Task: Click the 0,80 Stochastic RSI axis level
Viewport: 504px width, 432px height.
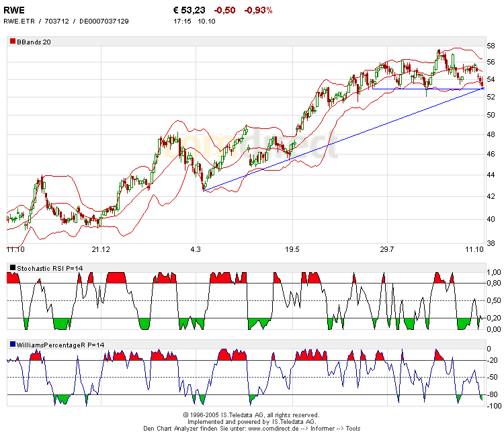Action: 493,284
